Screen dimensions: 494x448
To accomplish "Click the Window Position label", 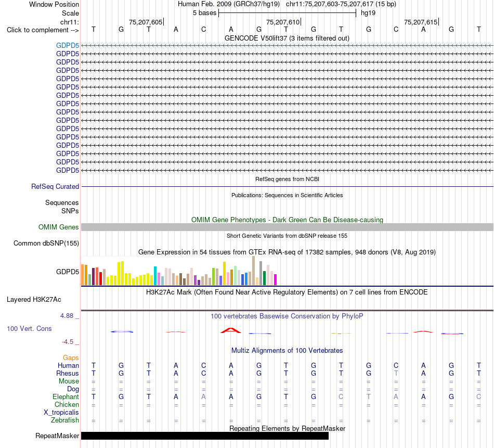I will (54, 4).
